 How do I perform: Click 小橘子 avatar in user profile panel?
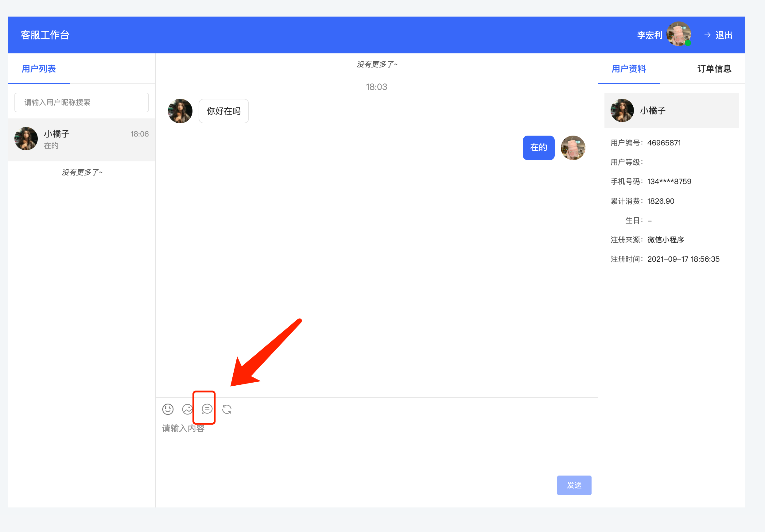(622, 110)
